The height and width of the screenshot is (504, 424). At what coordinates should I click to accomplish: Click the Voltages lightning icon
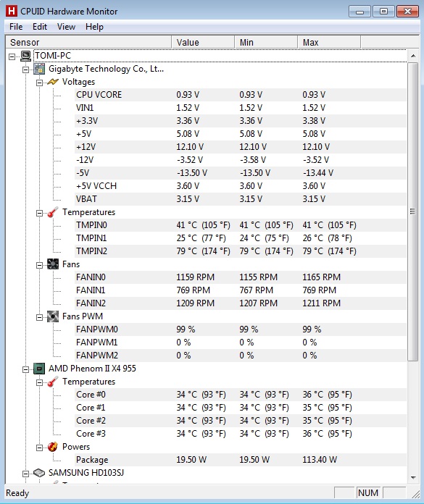point(53,82)
